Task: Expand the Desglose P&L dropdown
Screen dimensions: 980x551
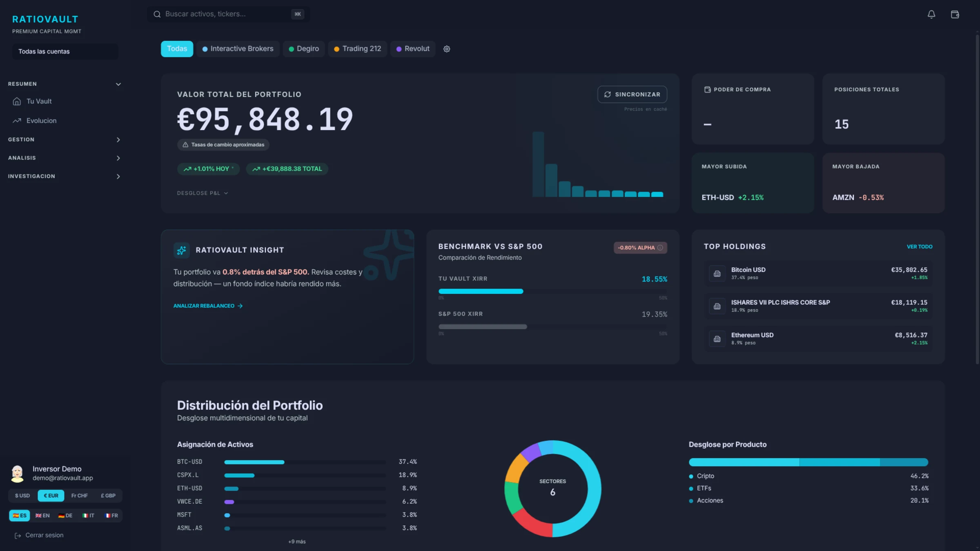Action: 202,193
